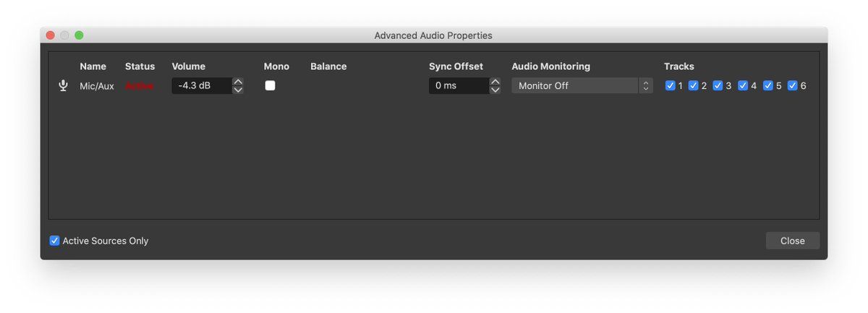Uncheck Track 5 for Mic/Aux
Image resolution: width=868 pixels, height=313 pixels.
click(x=768, y=85)
